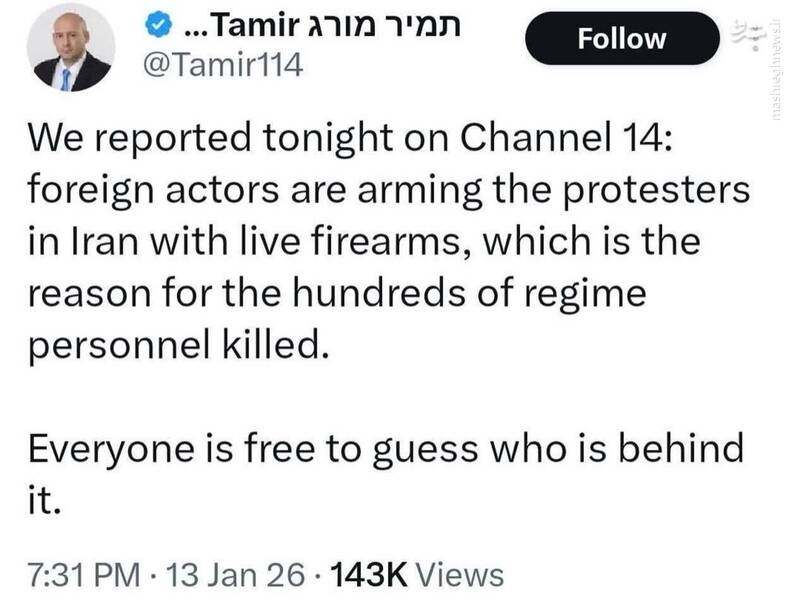Open the @Tamir114 handle link

click(x=223, y=68)
